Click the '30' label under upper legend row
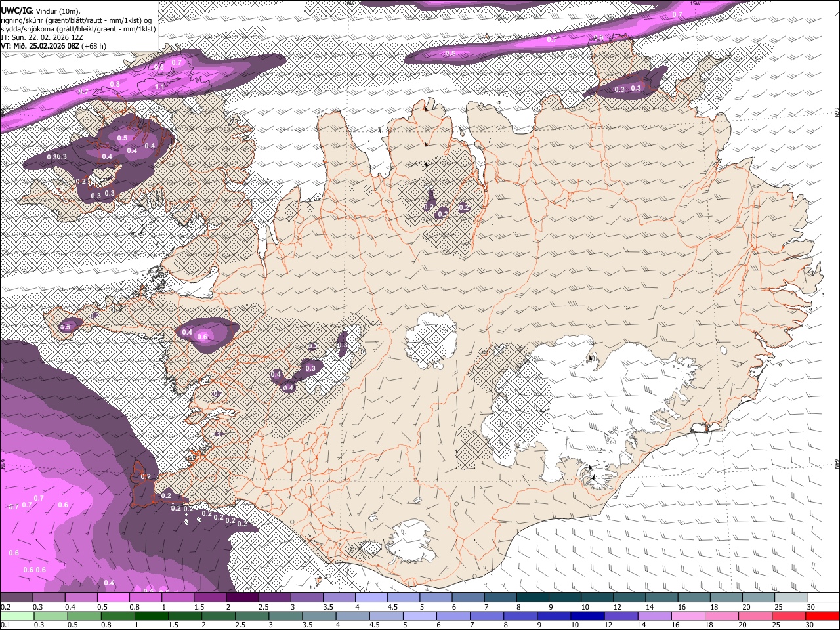 pyautogui.click(x=811, y=607)
